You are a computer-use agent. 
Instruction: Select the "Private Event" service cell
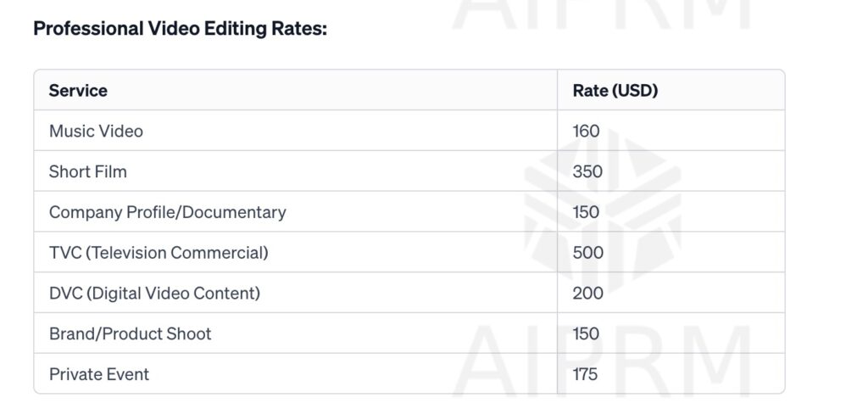(x=99, y=374)
